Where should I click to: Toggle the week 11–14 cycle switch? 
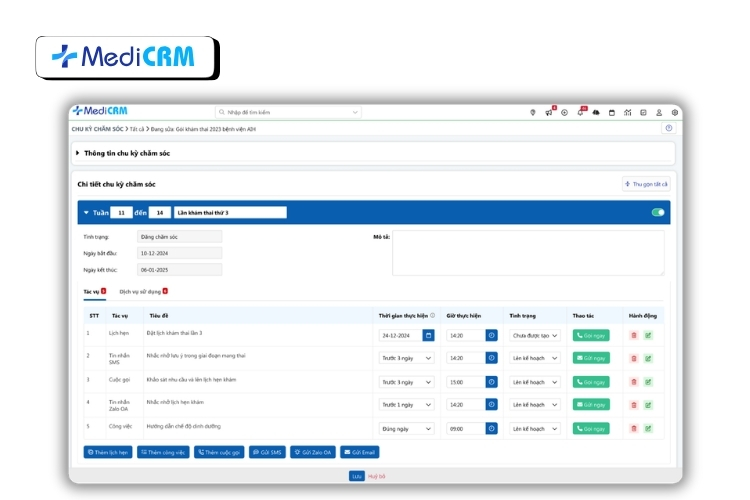658,212
